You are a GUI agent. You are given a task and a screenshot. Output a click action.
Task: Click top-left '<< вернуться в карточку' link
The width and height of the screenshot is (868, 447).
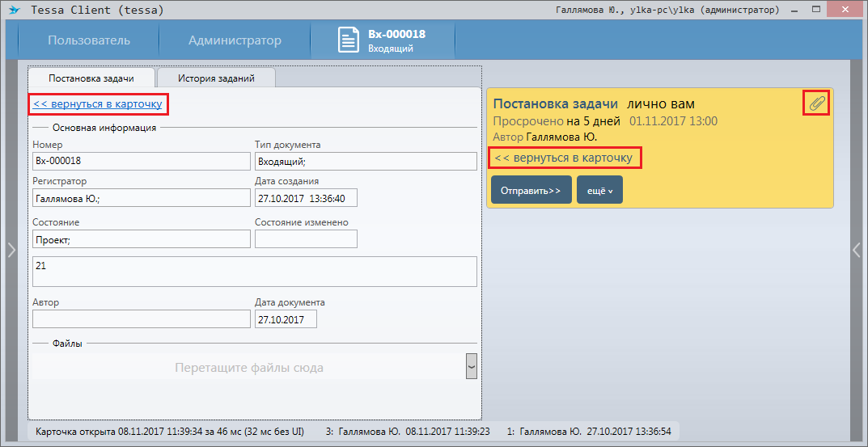(98, 104)
